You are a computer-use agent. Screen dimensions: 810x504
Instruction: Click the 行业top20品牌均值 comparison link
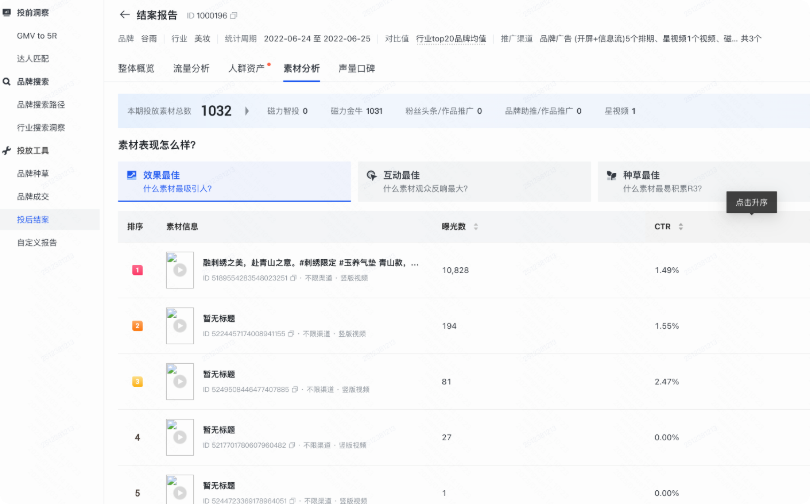click(451, 39)
